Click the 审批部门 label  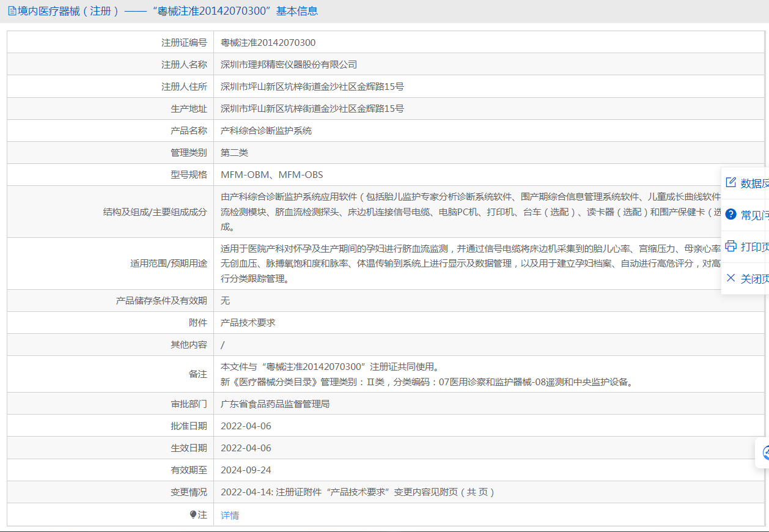coord(189,404)
